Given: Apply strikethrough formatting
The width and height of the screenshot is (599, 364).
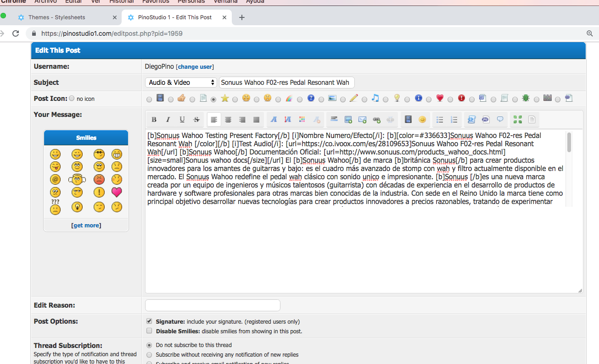Looking at the screenshot, I should pos(196,120).
